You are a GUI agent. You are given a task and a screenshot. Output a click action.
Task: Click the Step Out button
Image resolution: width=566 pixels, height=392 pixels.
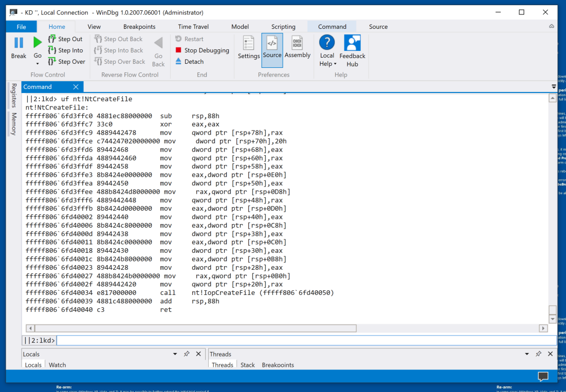[65, 39]
